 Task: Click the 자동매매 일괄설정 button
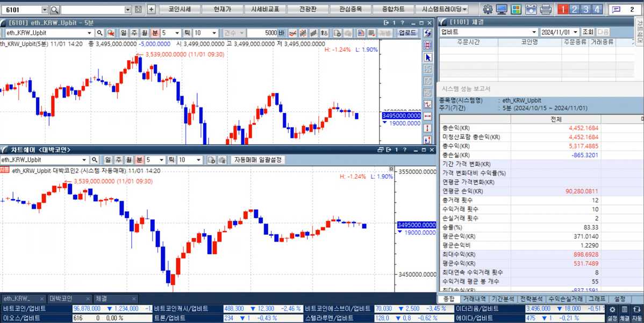258,160
